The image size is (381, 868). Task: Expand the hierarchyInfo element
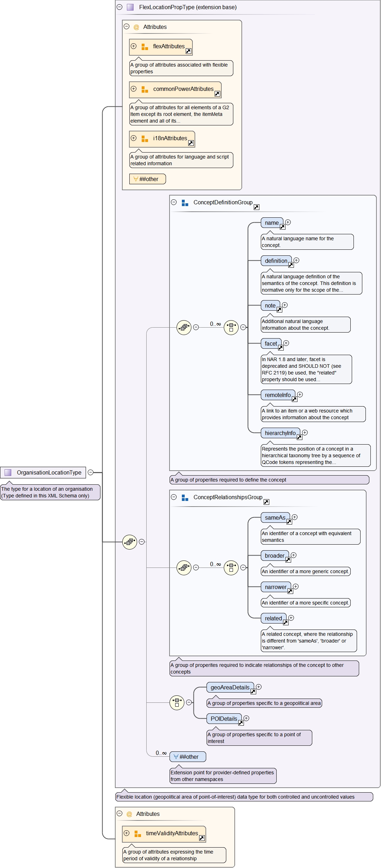(305, 433)
